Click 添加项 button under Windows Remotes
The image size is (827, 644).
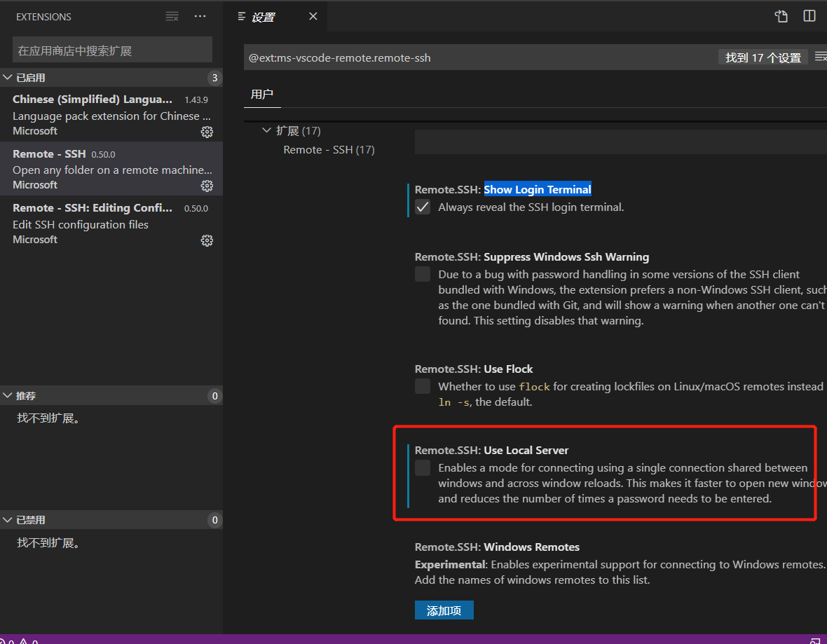click(444, 610)
